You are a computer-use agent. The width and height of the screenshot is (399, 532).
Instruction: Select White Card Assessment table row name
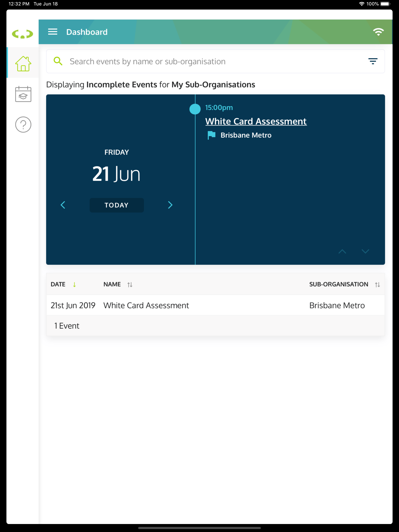146,305
